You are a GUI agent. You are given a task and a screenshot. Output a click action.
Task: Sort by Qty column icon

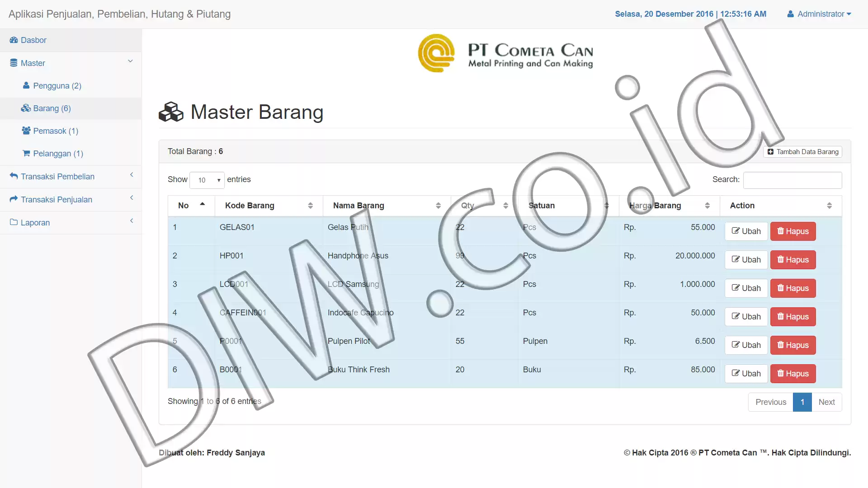505,206
